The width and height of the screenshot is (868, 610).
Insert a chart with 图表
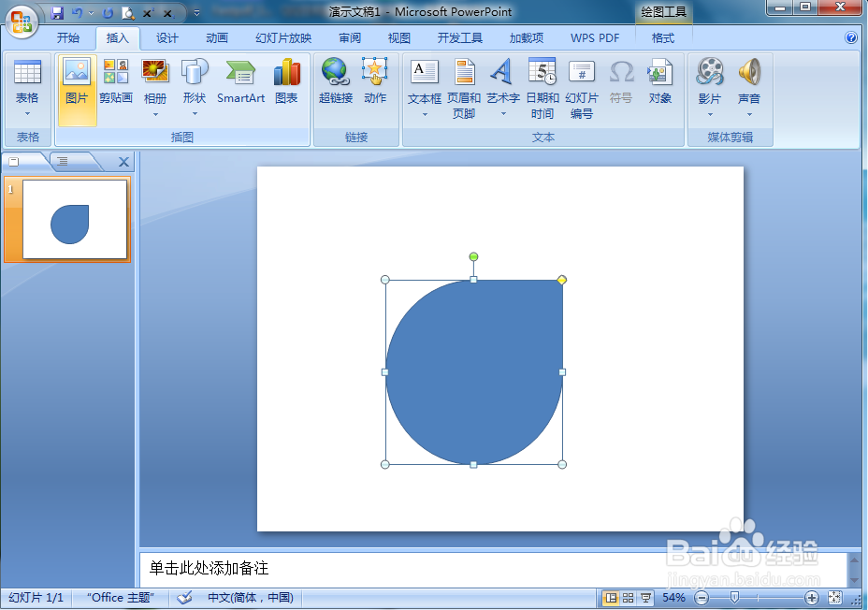click(x=287, y=83)
